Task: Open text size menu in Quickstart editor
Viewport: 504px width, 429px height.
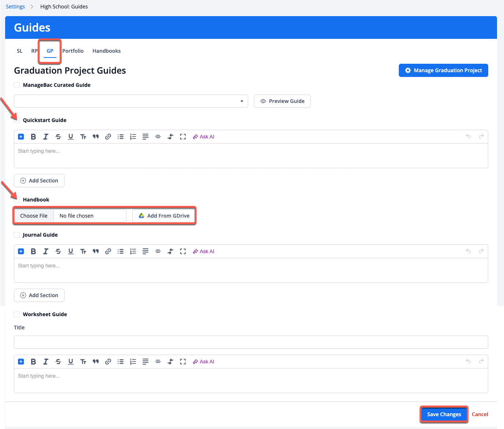Action: [83, 137]
